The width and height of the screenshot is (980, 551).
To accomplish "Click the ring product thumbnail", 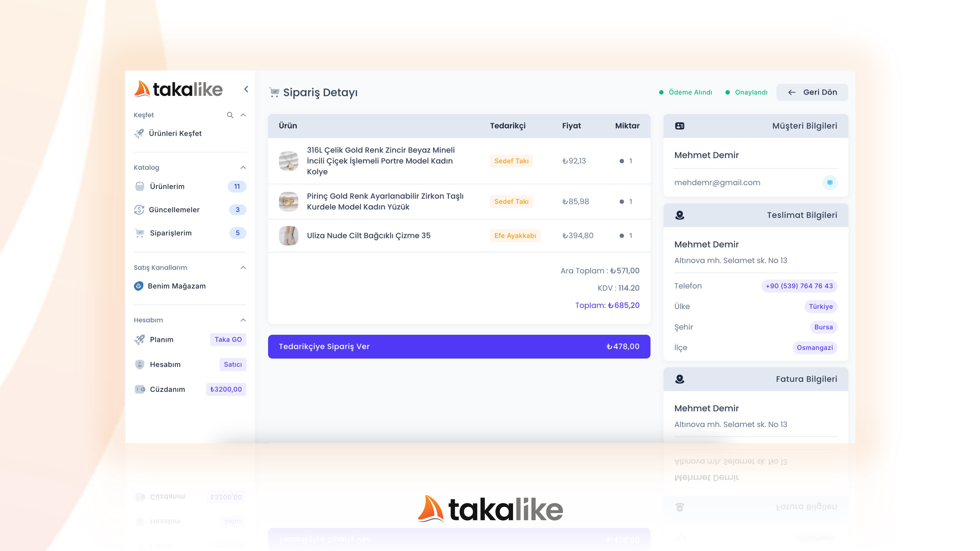I will 288,202.
